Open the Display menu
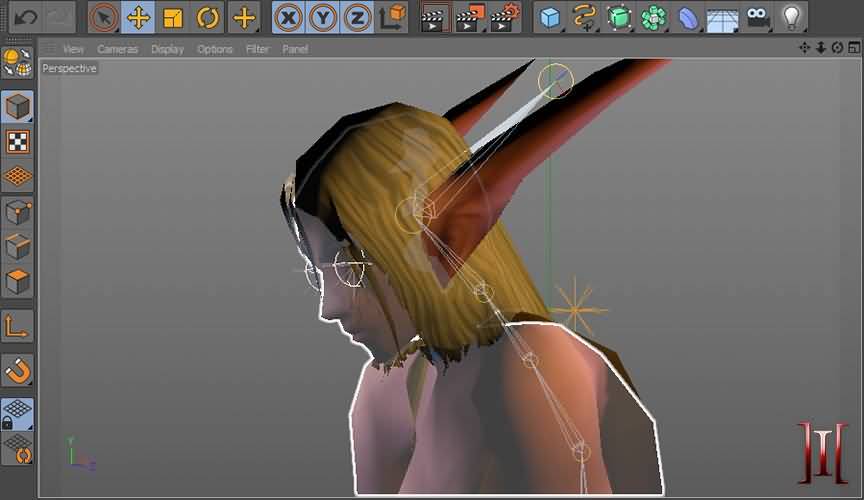This screenshot has width=864, height=500. coord(168,49)
